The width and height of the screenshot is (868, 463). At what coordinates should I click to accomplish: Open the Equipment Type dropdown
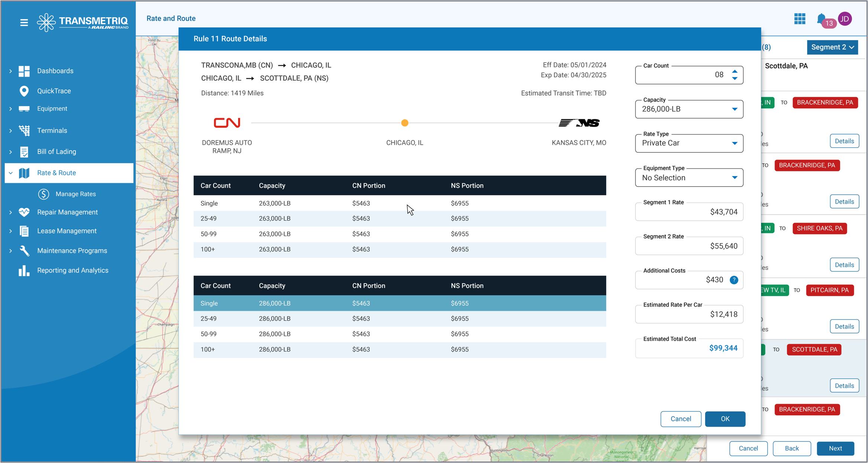[x=689, y=178]
